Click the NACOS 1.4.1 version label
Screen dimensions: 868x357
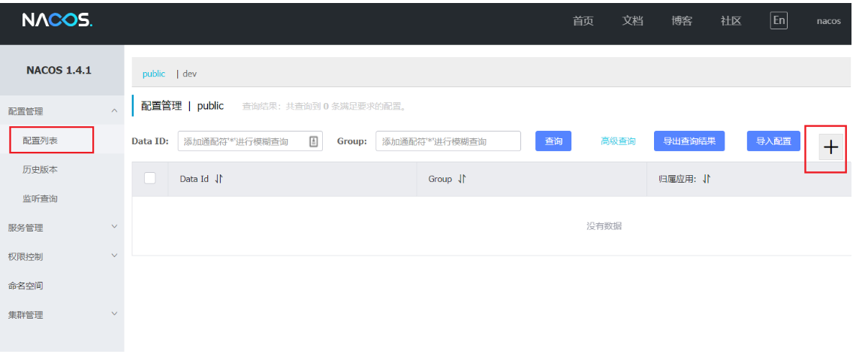[59, 71]
